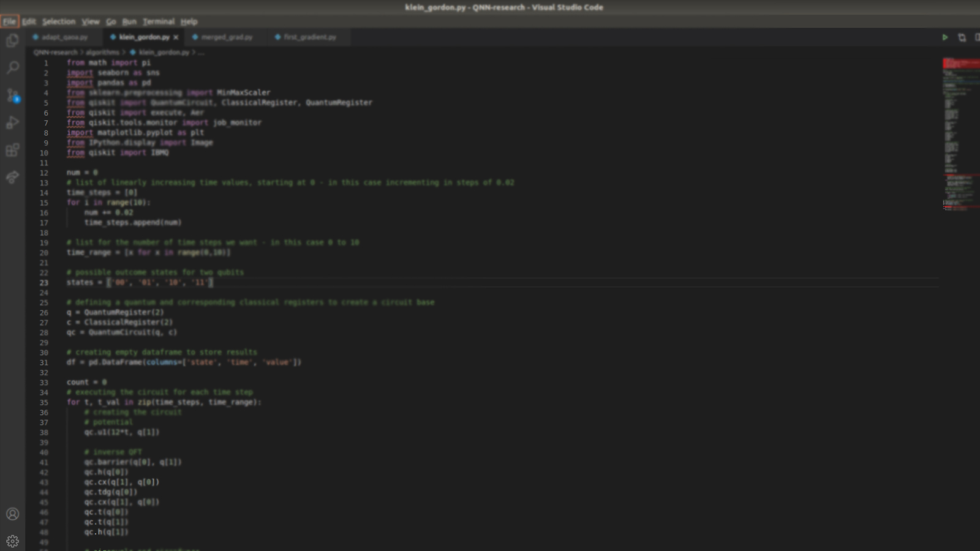Click the code minimap on the right
Viewport: 980px width, 551px height.
pyautogui.click(x=960, y=135)
